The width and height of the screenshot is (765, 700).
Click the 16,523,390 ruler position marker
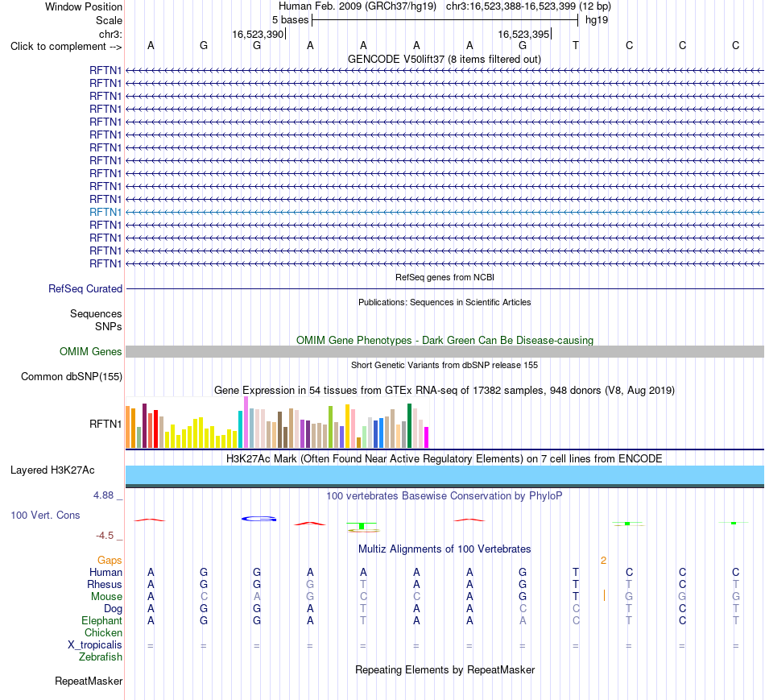tap(258, 34)
